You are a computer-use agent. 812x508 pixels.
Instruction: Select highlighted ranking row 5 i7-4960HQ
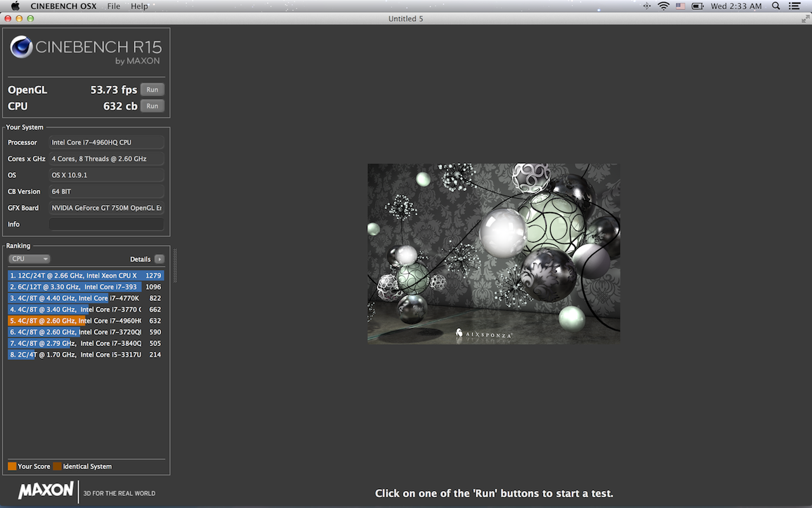coord(86,321)
